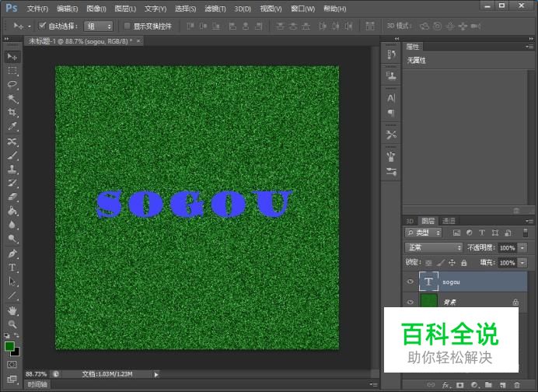Open the File menu
The image size is (538, 392).
click(38, 9)
